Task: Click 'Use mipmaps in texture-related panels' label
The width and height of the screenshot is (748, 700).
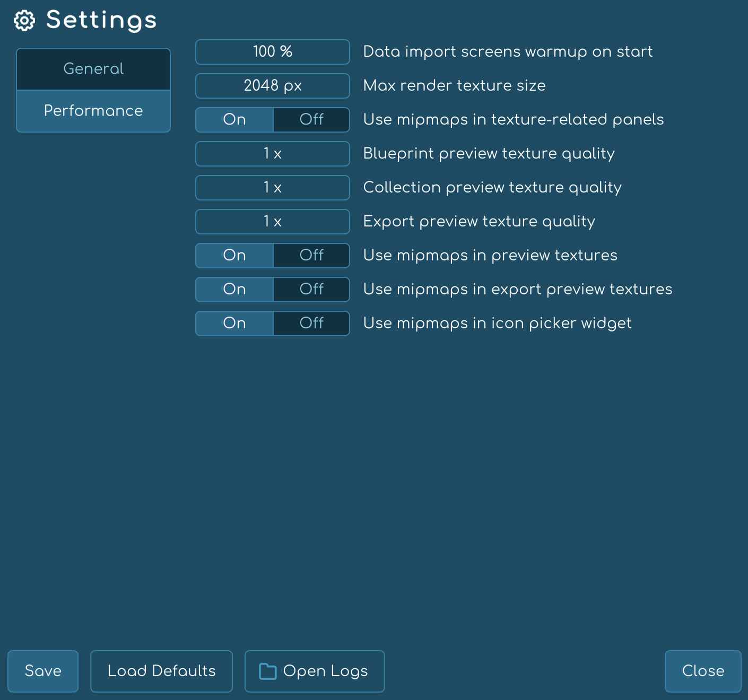Action: click(x=513, y=120)
